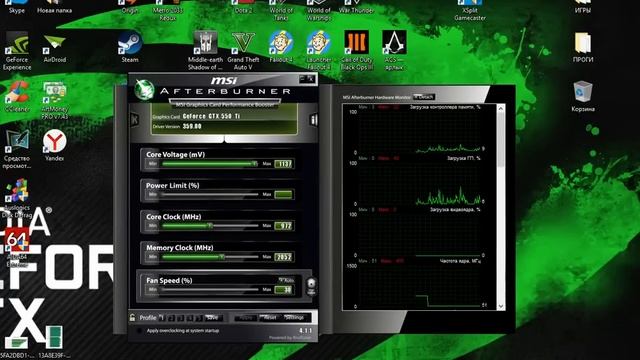Click the Core Clock slider track
The width and height of the screenshot is (640, 360).
(210, 226)
